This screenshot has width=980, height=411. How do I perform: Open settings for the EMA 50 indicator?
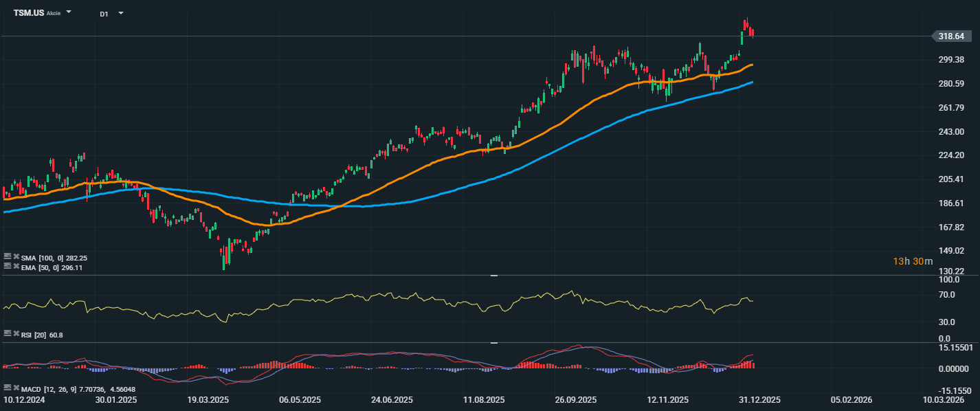click(x=8, y=266)
